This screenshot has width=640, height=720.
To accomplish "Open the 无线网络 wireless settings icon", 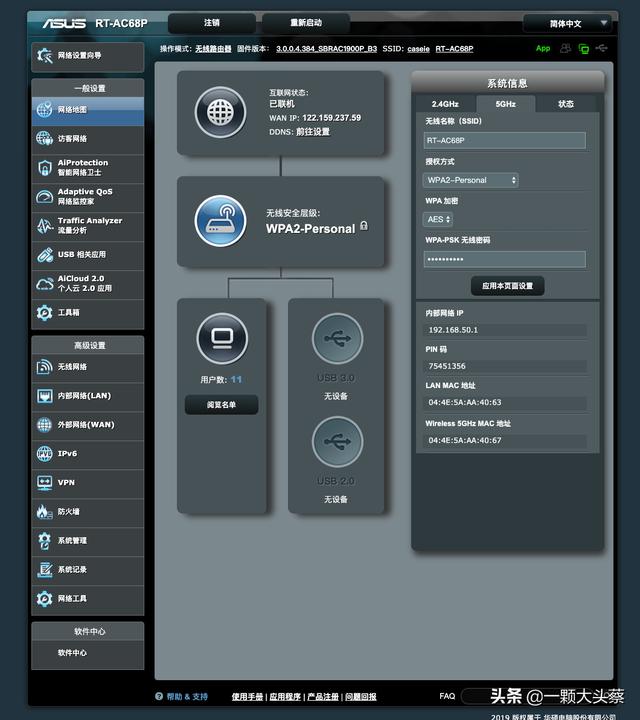I will (x=45, y=367).
